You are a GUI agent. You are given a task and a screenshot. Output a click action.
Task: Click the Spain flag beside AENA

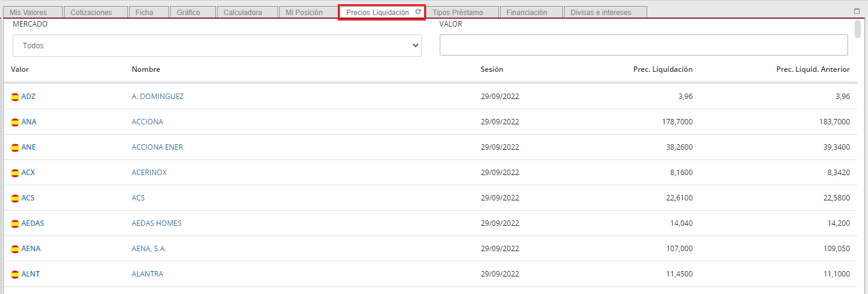point(15,249)
